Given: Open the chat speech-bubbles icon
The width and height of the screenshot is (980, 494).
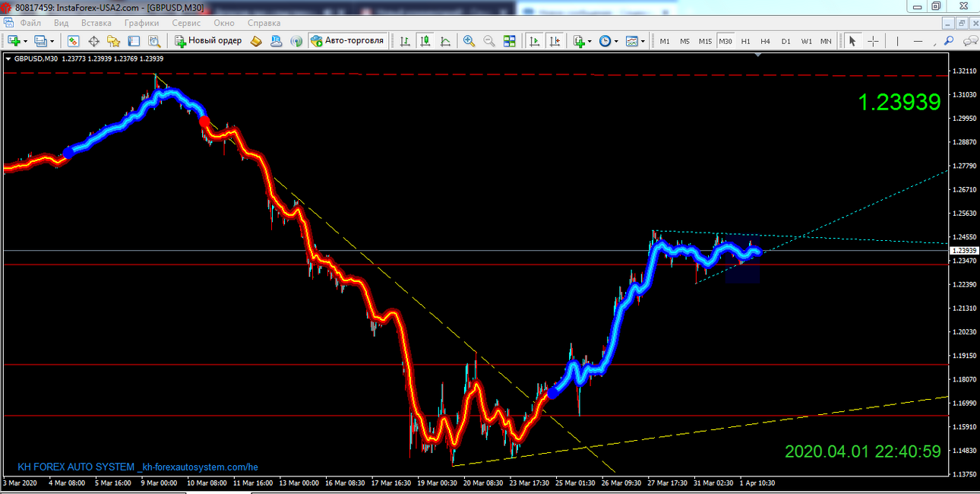Looking at the screenshot, I should [971, 41].
